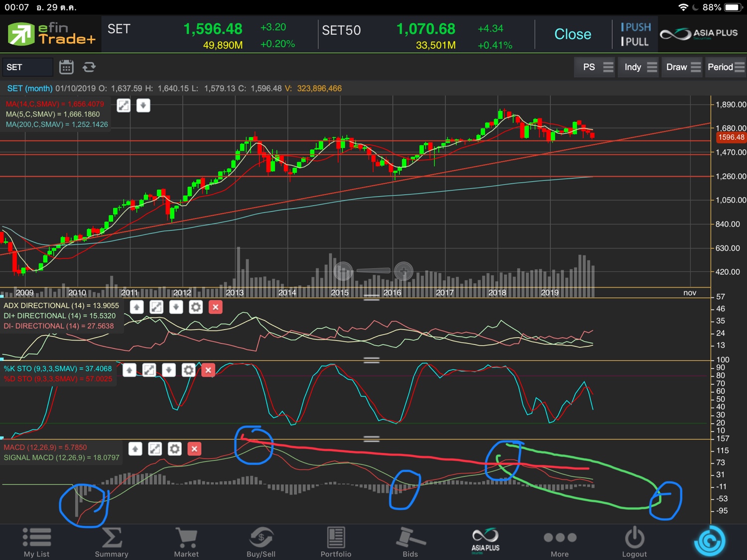Open the Draw tools dropdown
Image resolution: width=747 pixels, height=560 pixels.
click(x=683, y=67)
